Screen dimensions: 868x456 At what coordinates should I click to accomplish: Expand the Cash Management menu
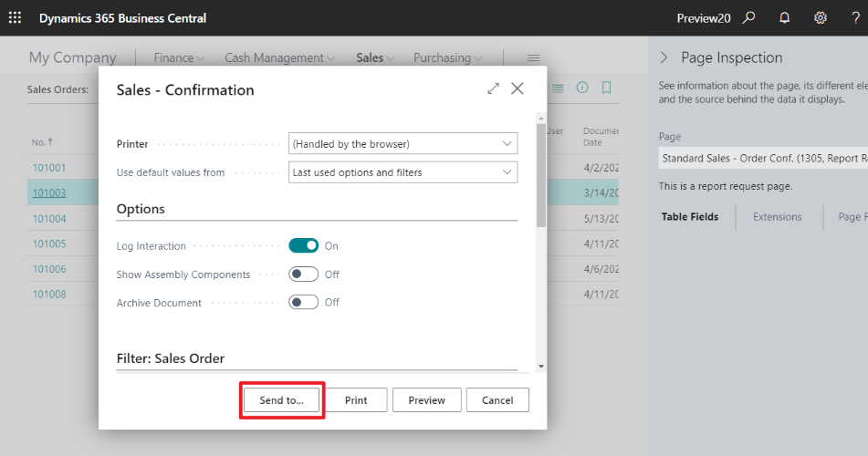pyautogui.click(x=279, y=57)
